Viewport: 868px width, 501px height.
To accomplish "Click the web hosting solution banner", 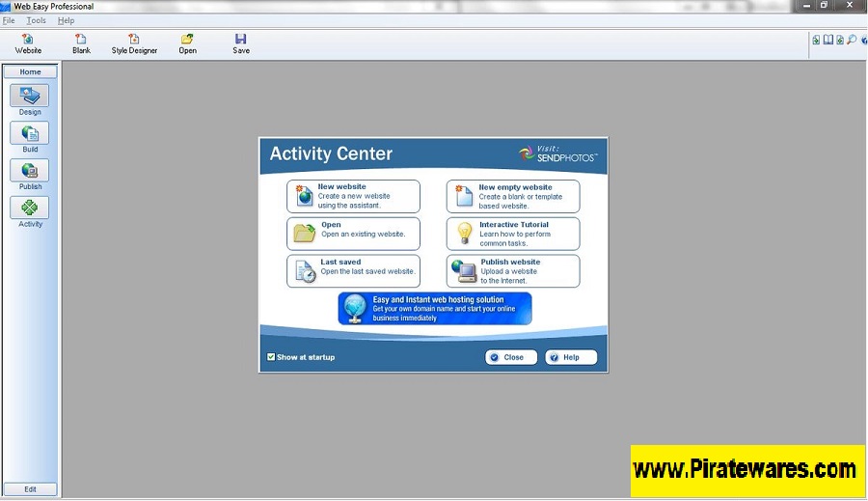I will coord(435,308).
